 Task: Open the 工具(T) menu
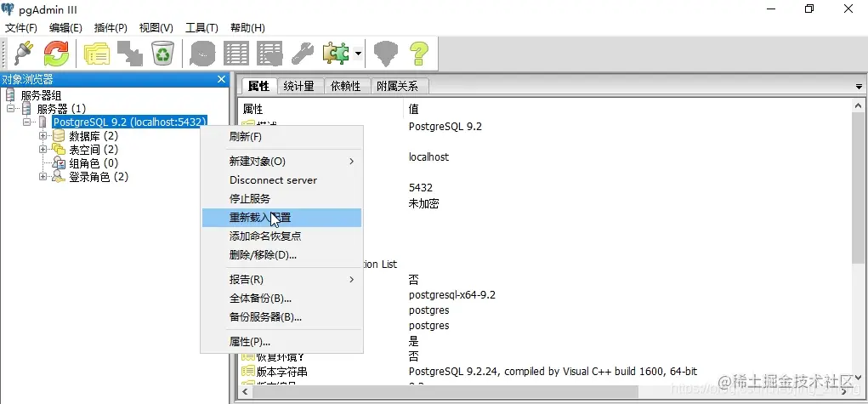(x=201, y=28)
